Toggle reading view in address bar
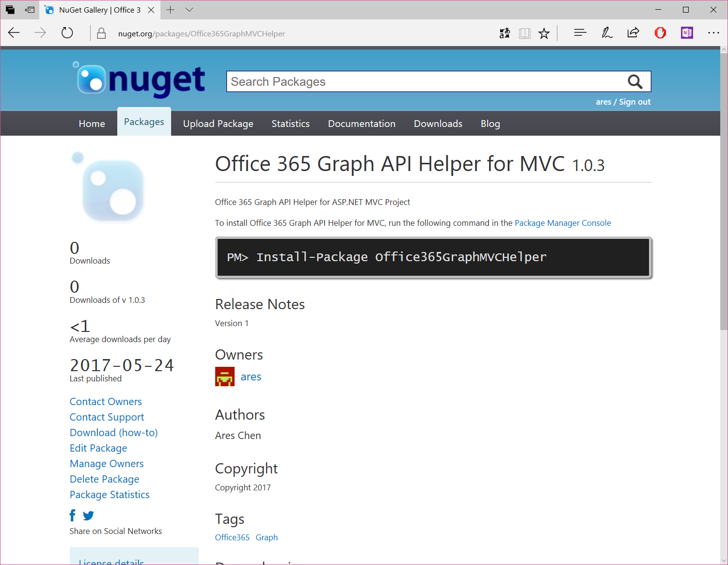Viewport: 728px width, 565px height. (524, 33)
